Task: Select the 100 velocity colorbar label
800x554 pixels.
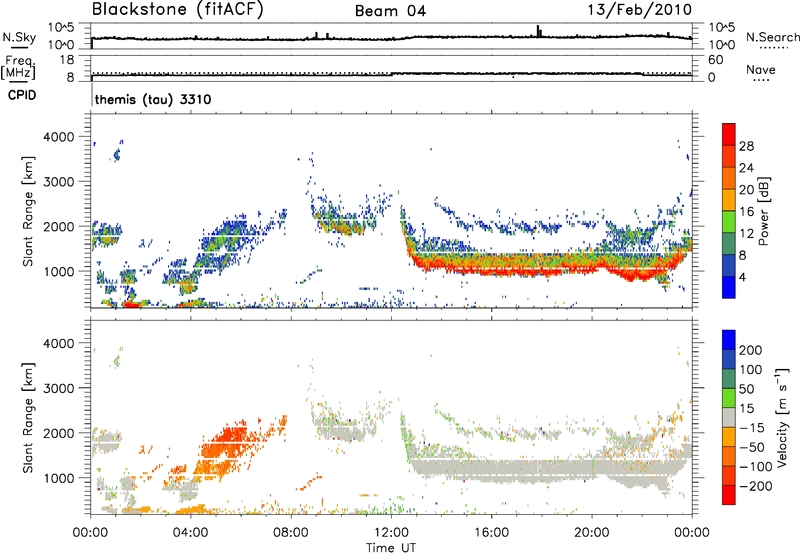Action: tap(751, 369)
